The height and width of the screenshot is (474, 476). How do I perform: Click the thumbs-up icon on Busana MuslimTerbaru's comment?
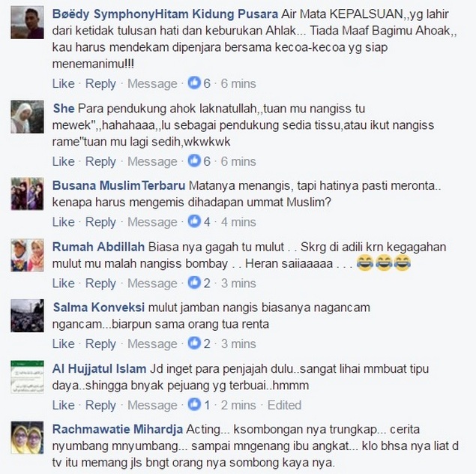point(194,221)
